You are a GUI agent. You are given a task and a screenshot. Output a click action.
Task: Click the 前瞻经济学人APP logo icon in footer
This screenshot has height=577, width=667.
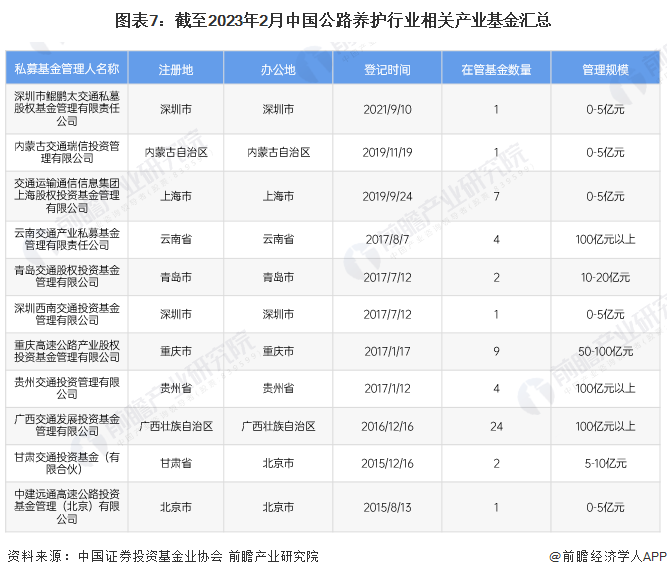553,557
